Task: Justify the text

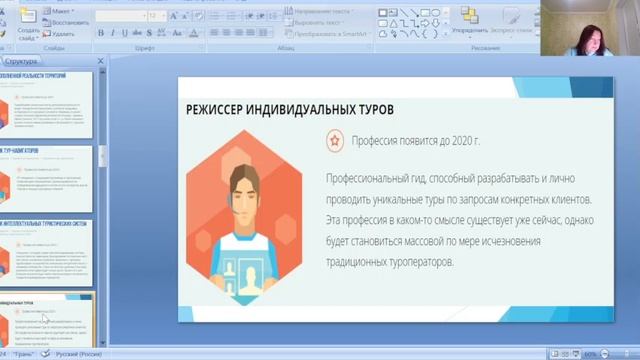Action: [x=251, y=32]
